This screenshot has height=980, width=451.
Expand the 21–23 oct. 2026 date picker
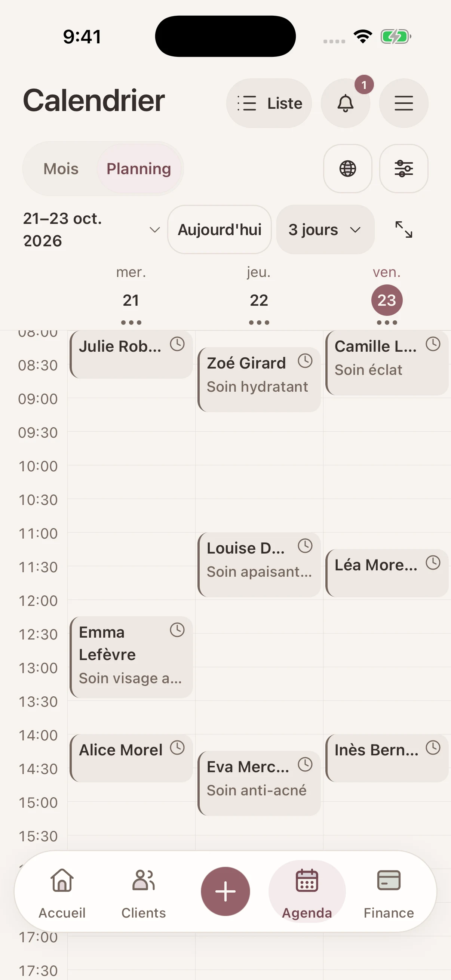[91, 229]
